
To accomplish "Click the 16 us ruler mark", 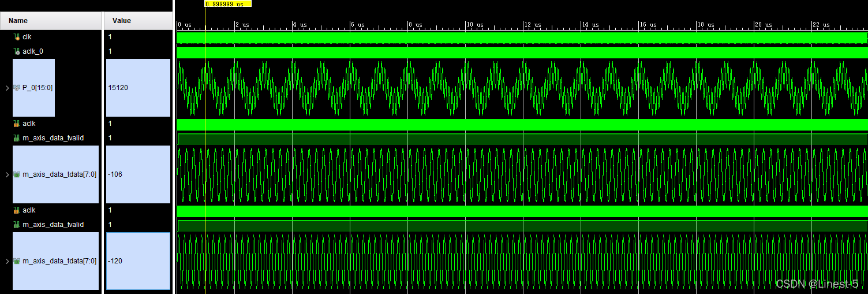I will (648, 25).
